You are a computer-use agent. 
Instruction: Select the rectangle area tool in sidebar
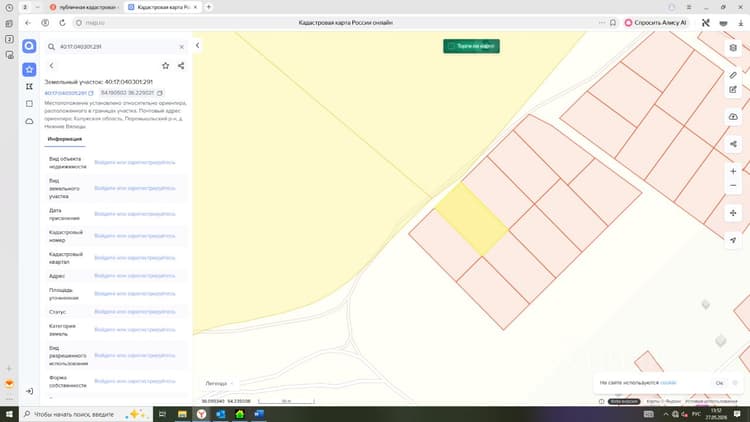click(x=29, y=104)
